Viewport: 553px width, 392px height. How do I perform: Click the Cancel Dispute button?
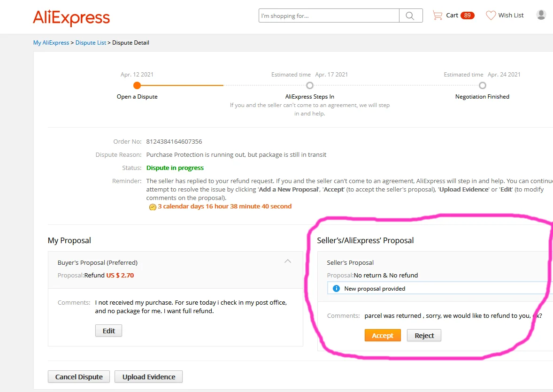point(79,377)
